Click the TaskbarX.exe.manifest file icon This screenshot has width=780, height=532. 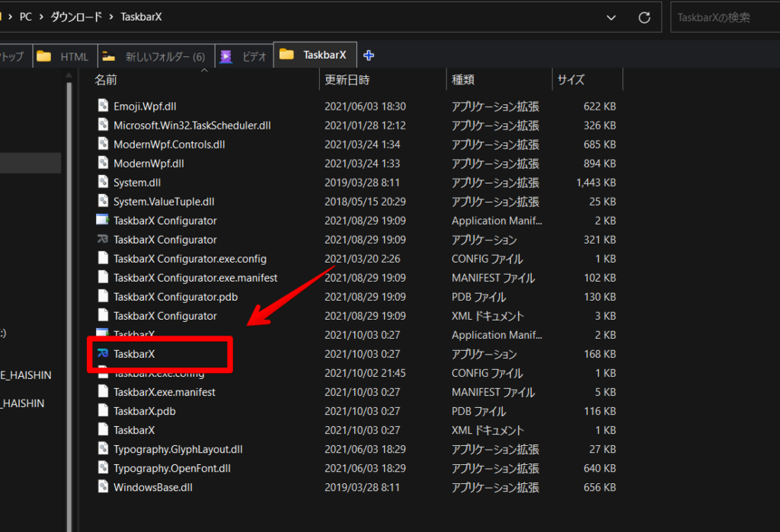(x=103, y=391)
